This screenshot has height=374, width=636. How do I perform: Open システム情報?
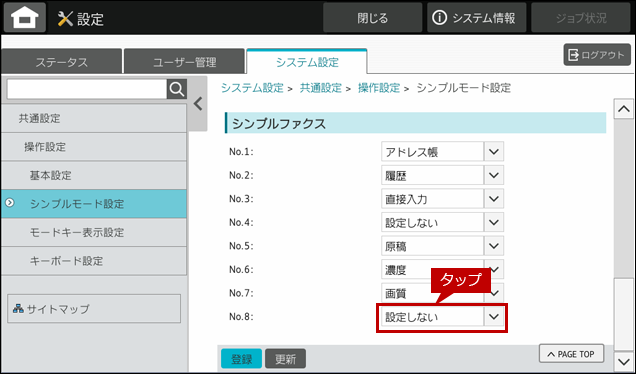click(x=477, y=18)
